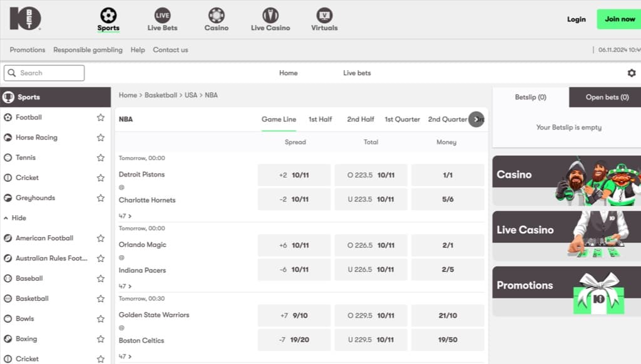641x364 pixels.
Task: Click the search magnifier icon
Action: (12, 73)
